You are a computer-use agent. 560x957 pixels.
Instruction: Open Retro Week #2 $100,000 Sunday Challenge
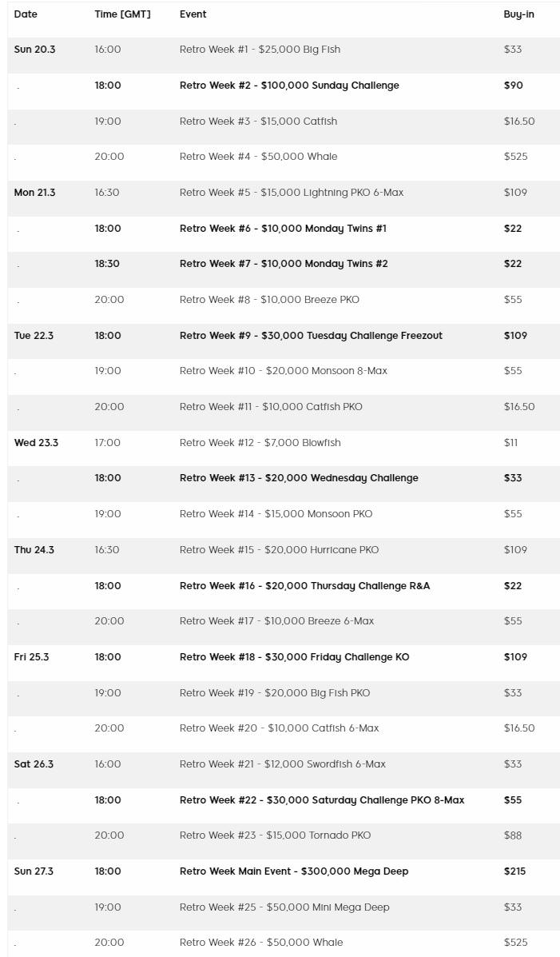[x=289, y=86]
